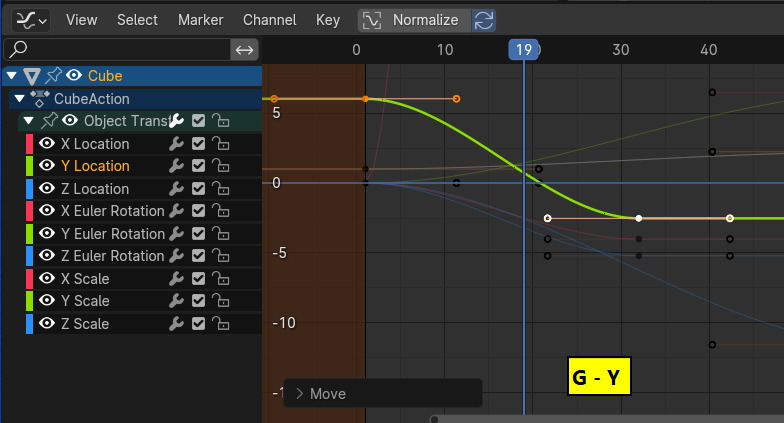Open the Graph Editor type dropdown

(x=31, y=20)
